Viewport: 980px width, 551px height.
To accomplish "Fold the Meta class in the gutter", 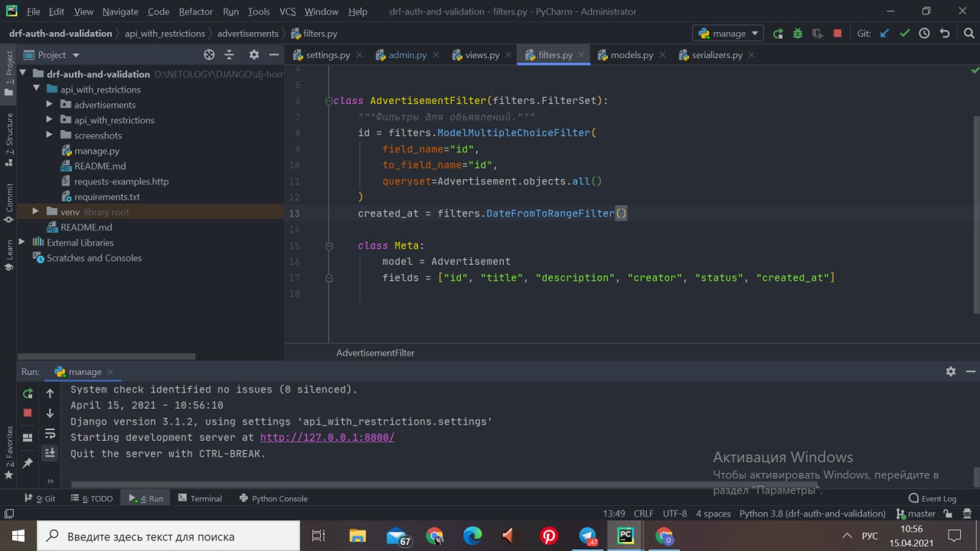I will [328, 246].
